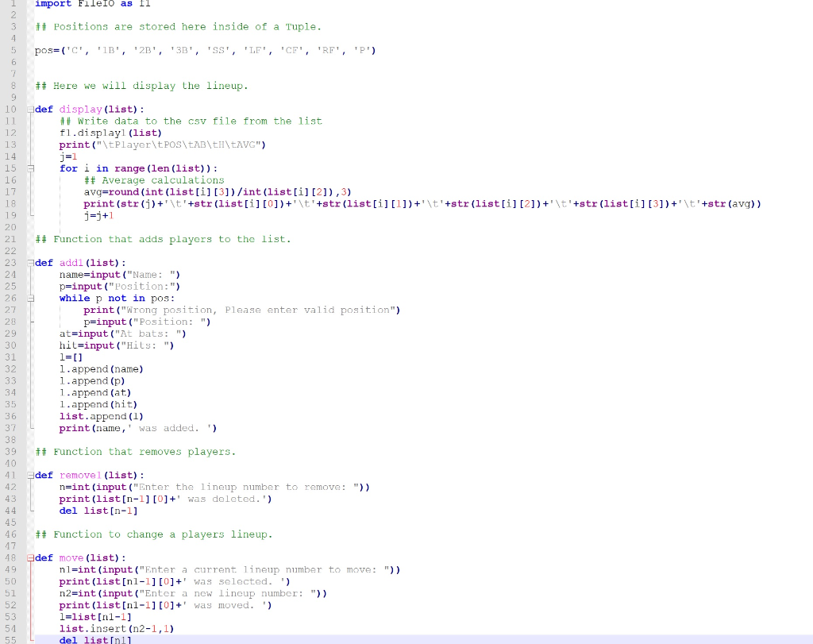Click line number 44 in the margin
The image size is (813, 644).
[11, 511]
